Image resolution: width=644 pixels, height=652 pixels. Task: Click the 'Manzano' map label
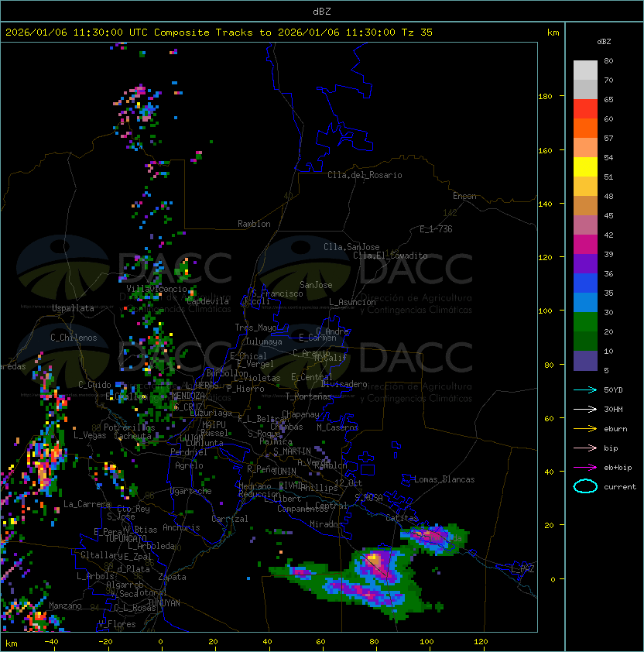pyautogui.click(x=65, y=606)
